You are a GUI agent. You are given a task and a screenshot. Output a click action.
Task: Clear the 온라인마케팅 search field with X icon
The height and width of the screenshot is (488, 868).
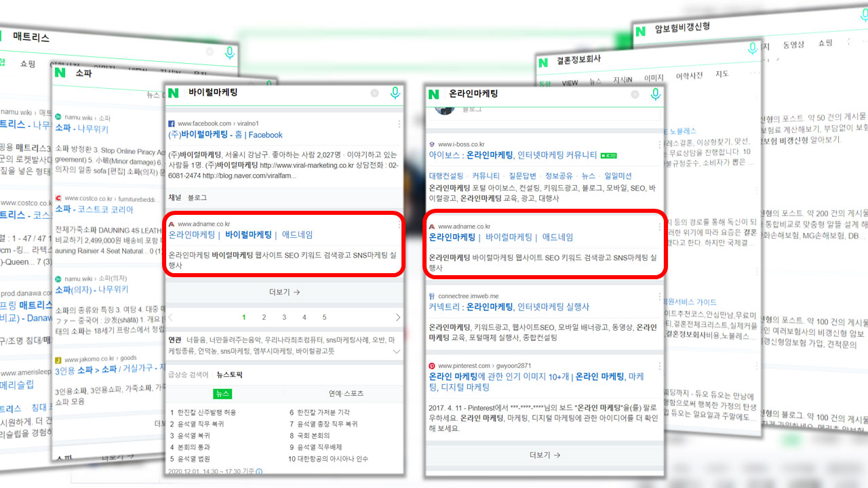point(635,94)
